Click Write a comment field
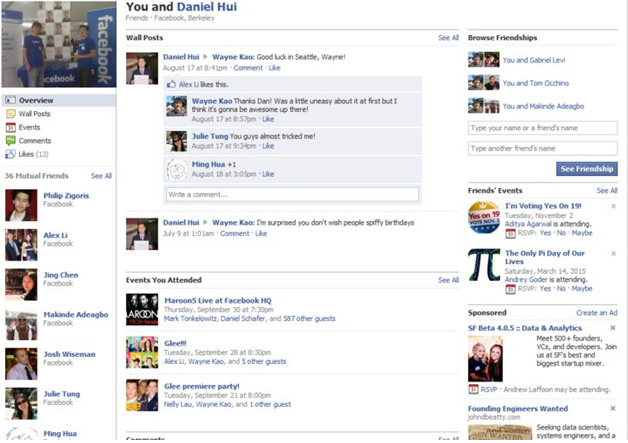The width and height of the screenshot is (628, 443). (292, 195)
